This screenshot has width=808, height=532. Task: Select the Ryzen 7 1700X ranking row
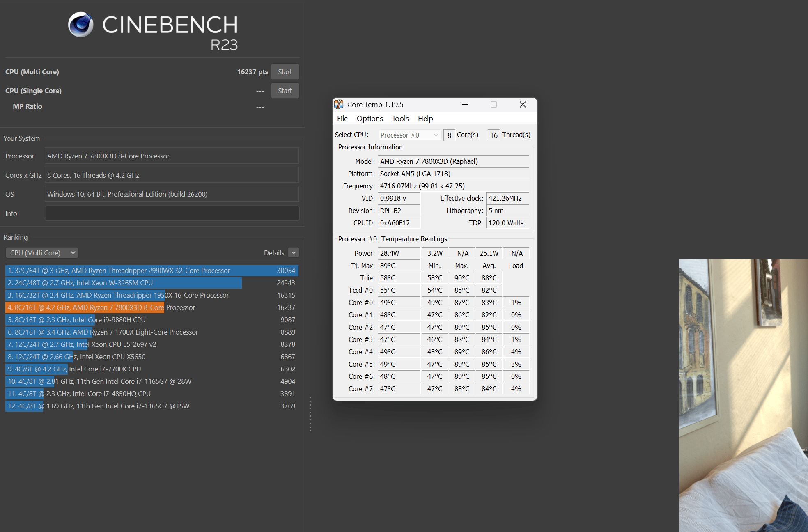[x=152, y=332]
